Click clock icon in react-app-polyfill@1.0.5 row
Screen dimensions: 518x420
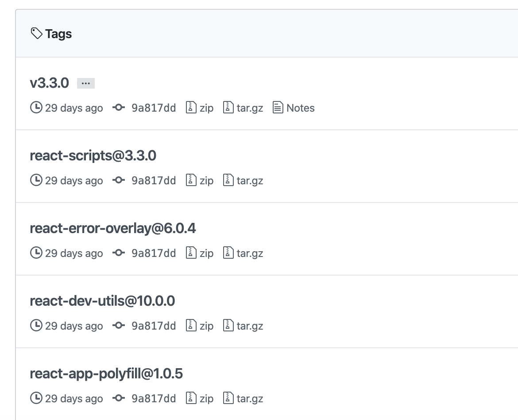pos(36,398)
